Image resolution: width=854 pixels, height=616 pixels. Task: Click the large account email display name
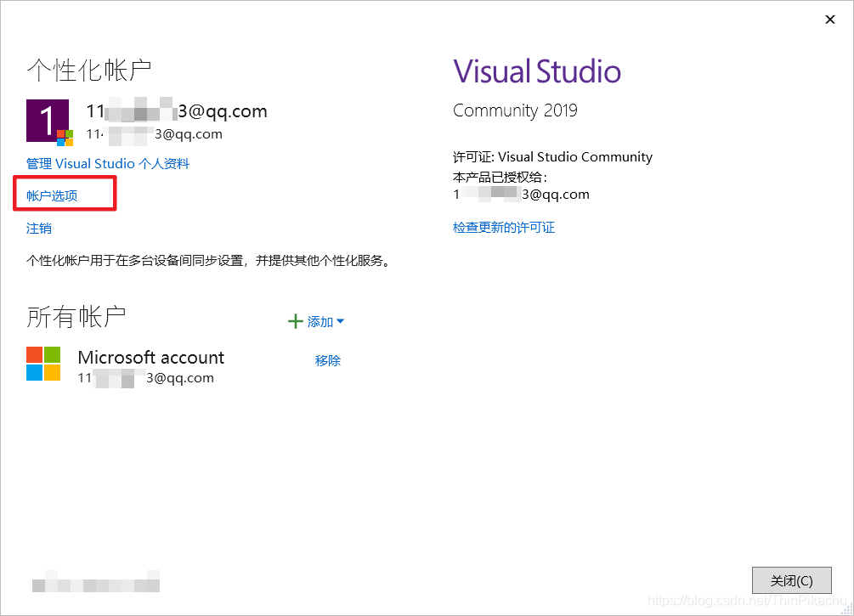tap(177, 111)
